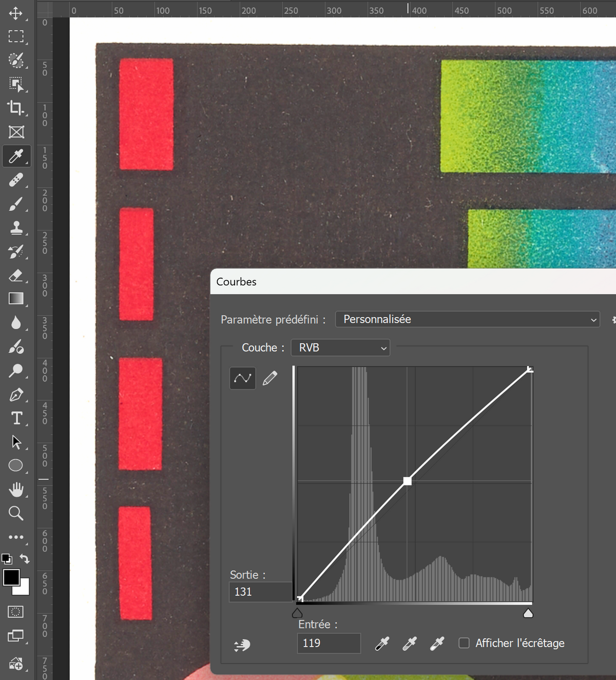
Task: Select the Ellipse shape tool
Action: click(x=16, y=465)
